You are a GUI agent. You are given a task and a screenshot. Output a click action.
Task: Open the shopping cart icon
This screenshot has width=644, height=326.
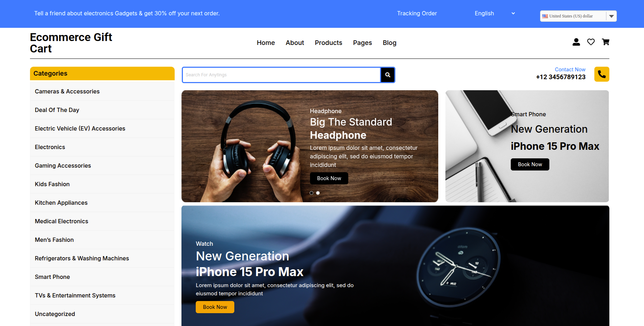[605, 42]
